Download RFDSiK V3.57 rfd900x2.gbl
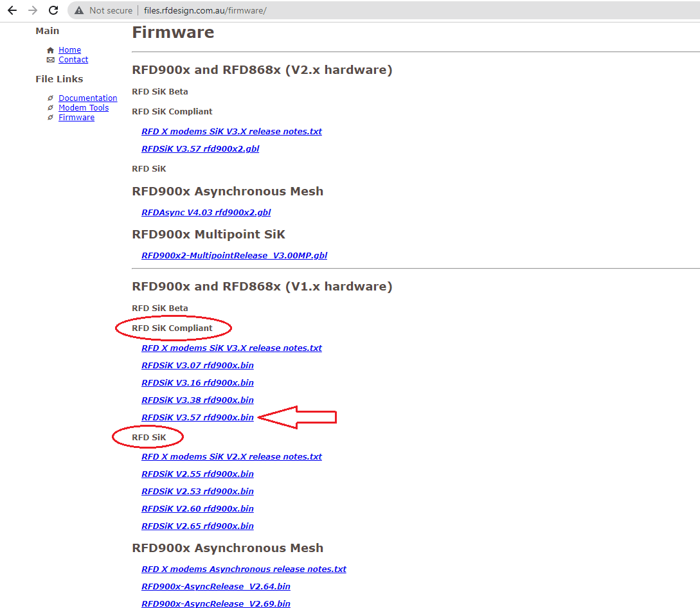This screenshot has height=608, width=700. [x=200, y=149]
